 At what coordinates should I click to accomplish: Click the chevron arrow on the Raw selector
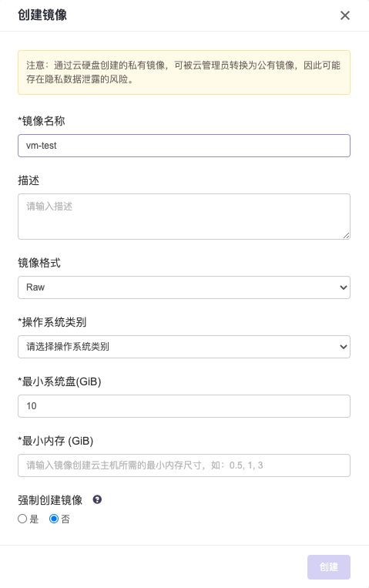coord(343,287)
